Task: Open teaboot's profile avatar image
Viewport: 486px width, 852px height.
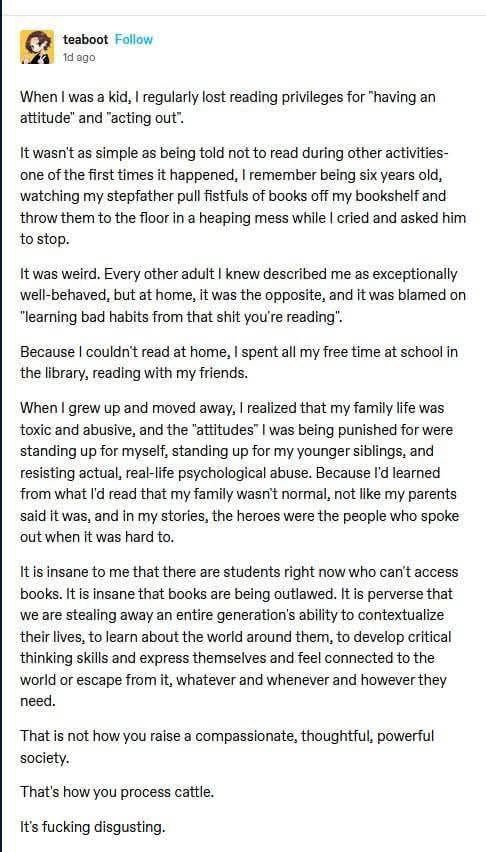Action: pyautogui.click(x=37, y=47)
